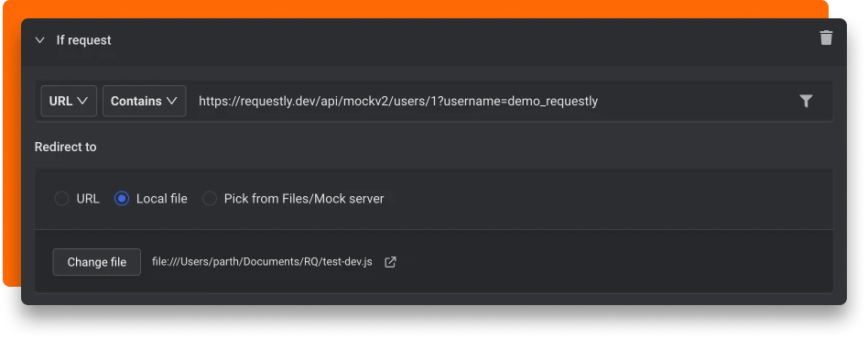Open the Contains operator dropdown

(x=144, y=101)
